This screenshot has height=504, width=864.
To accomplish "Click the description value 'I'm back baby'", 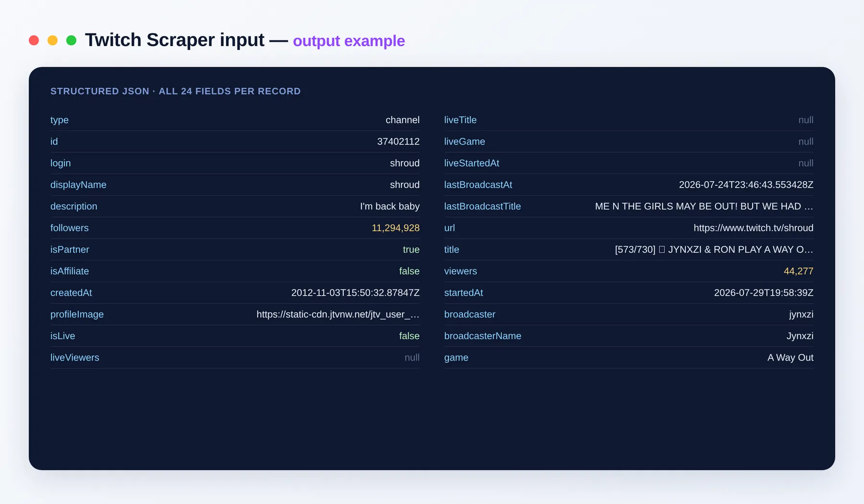I will pos(390,206).
